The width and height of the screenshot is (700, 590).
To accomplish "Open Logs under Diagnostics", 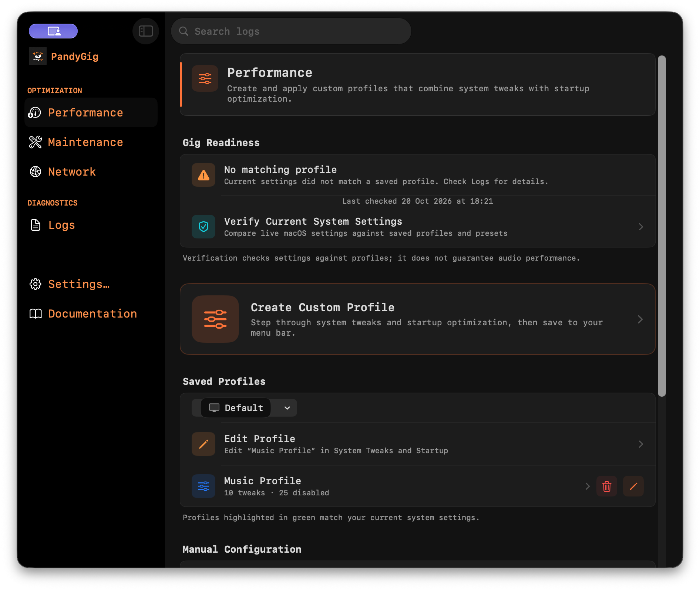I will point(91,225).
